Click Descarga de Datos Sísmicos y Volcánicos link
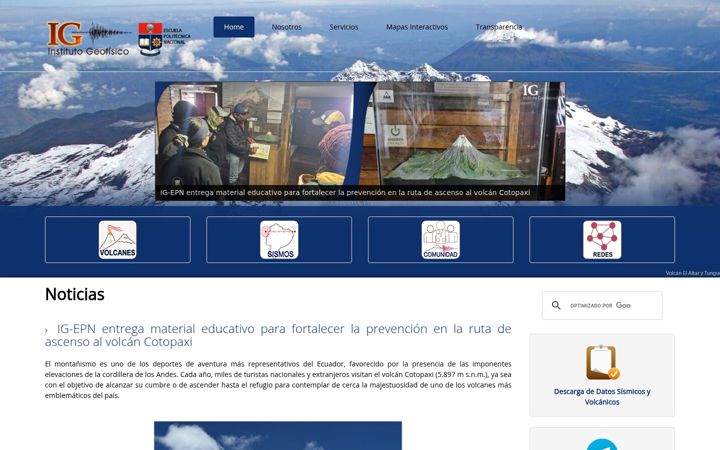Screen dimensions: 720x450 click(x=602, y=397)
